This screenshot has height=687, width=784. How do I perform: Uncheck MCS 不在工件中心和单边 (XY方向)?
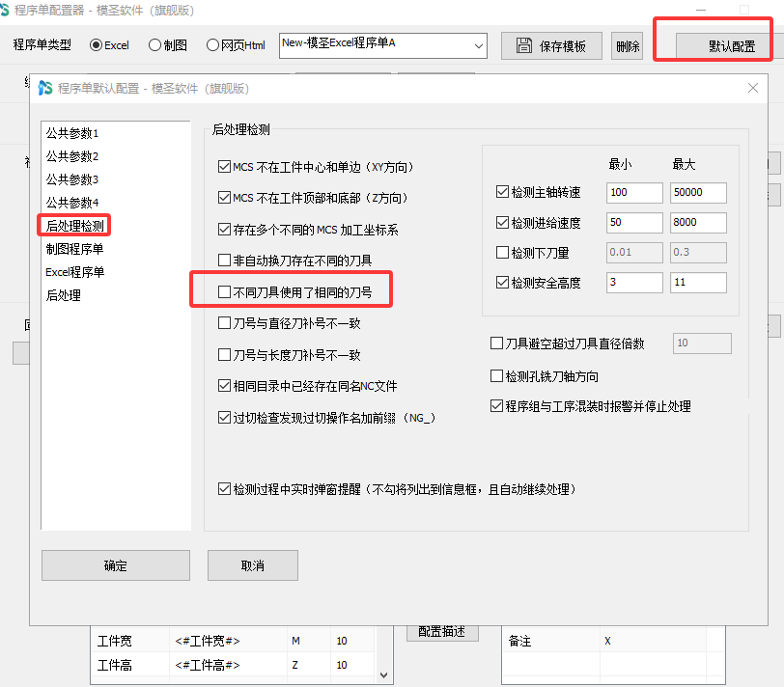[224, 166]
